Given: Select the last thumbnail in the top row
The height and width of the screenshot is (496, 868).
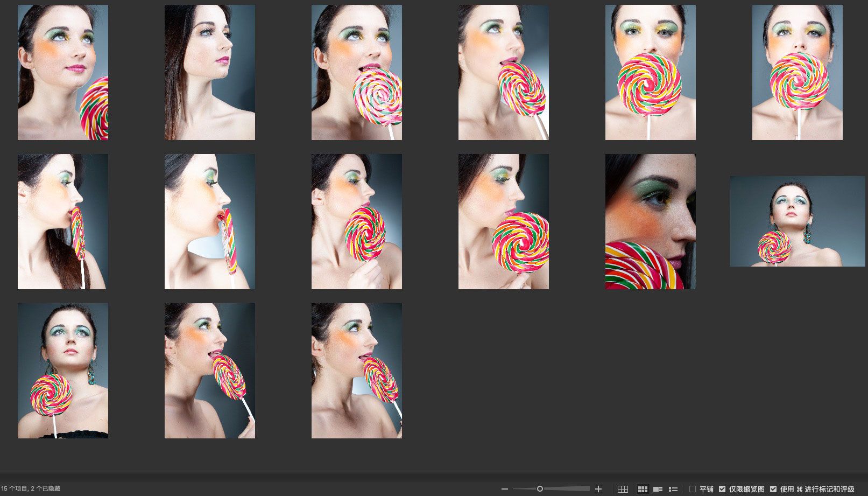Looking at the screenshot, I should (797, 73).
